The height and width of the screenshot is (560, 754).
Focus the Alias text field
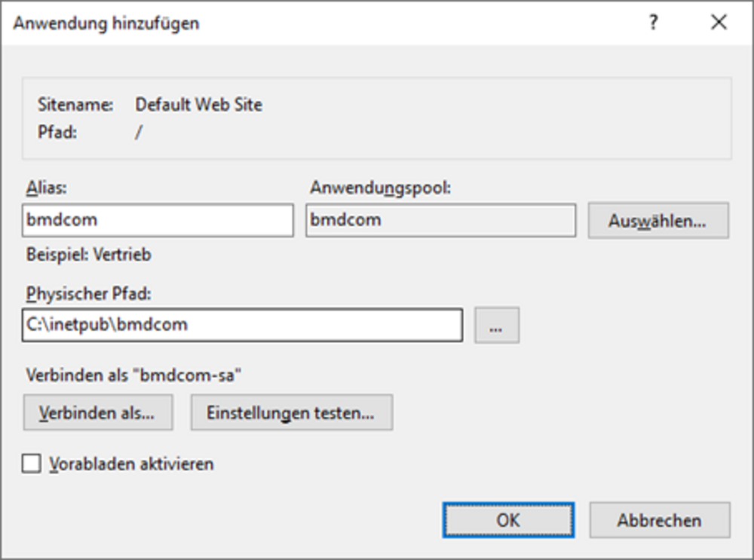coord(158,221)
